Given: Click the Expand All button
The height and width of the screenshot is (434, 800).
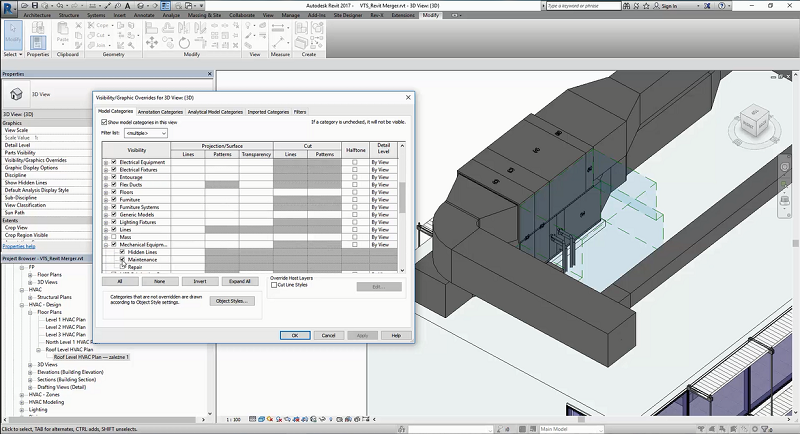Looking at the screenshot, I should pos(239,281).
